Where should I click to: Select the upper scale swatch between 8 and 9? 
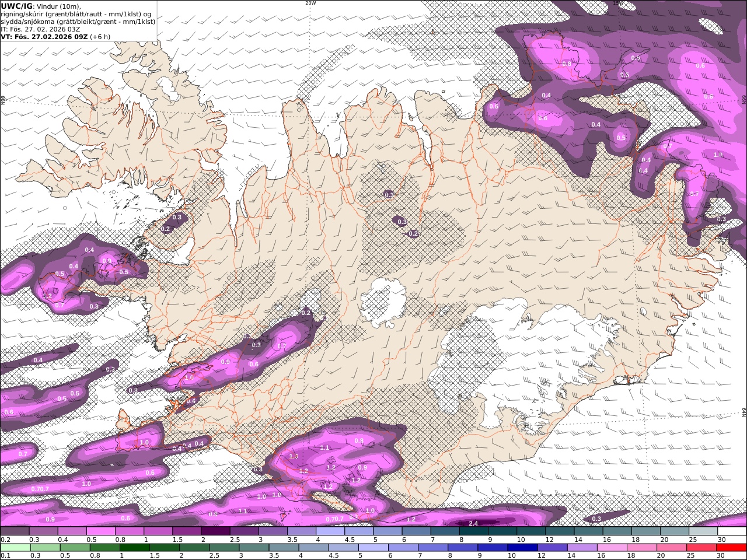click(473, 531)
